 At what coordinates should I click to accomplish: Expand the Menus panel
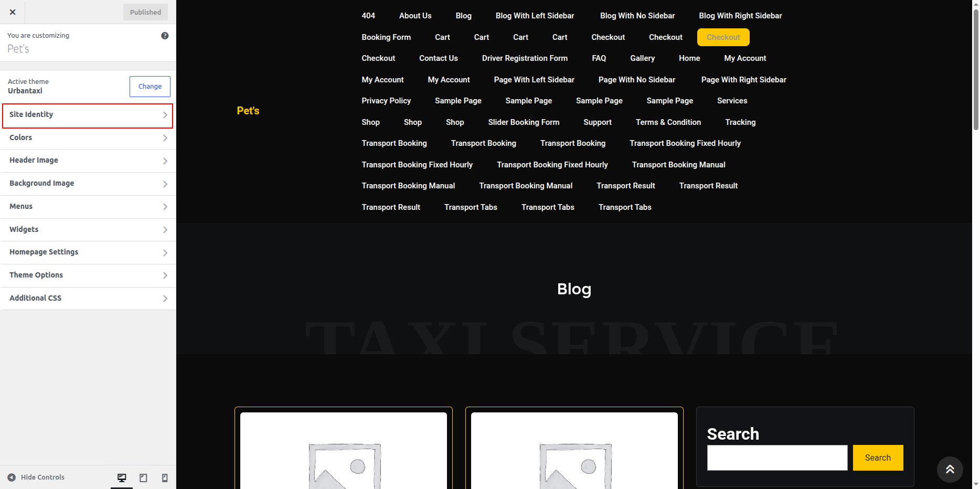point(88,207)
